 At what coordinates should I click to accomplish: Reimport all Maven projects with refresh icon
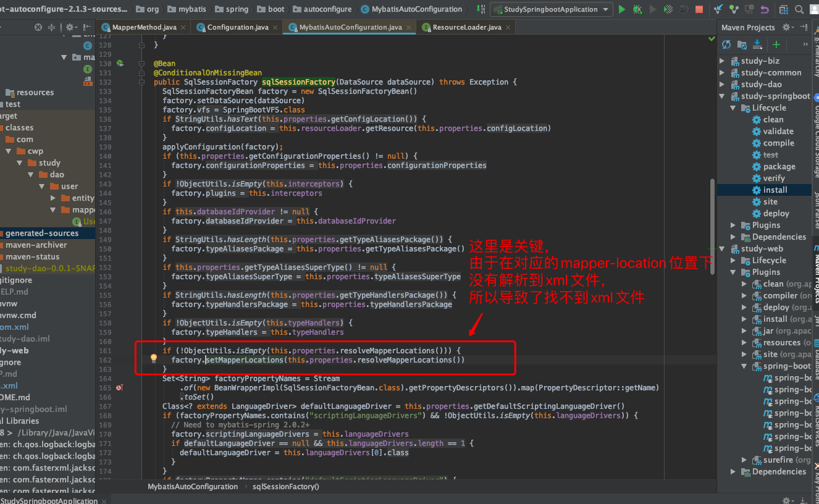pos(726,44)
